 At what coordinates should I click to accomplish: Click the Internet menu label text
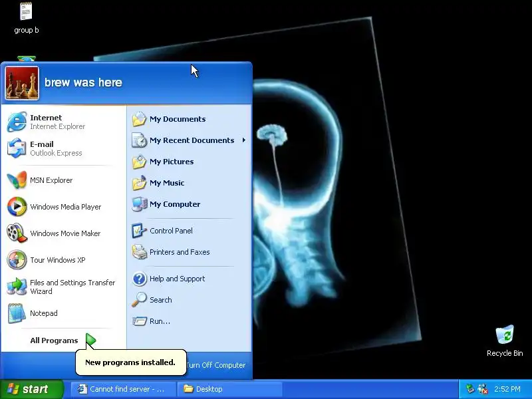tap(46, 118)
